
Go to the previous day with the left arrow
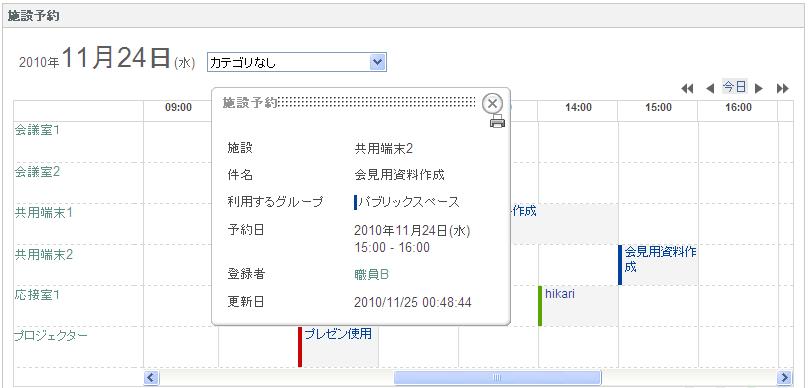coord(710,89)
